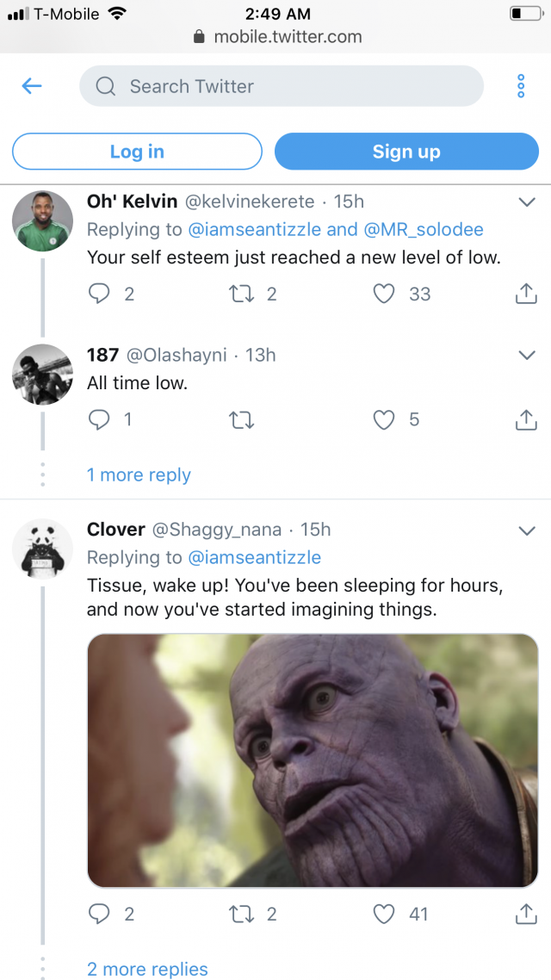The width and height of the screenshot is (551, 980).
Task: Show '1 more reply' in thread
Action: (139, 474)
